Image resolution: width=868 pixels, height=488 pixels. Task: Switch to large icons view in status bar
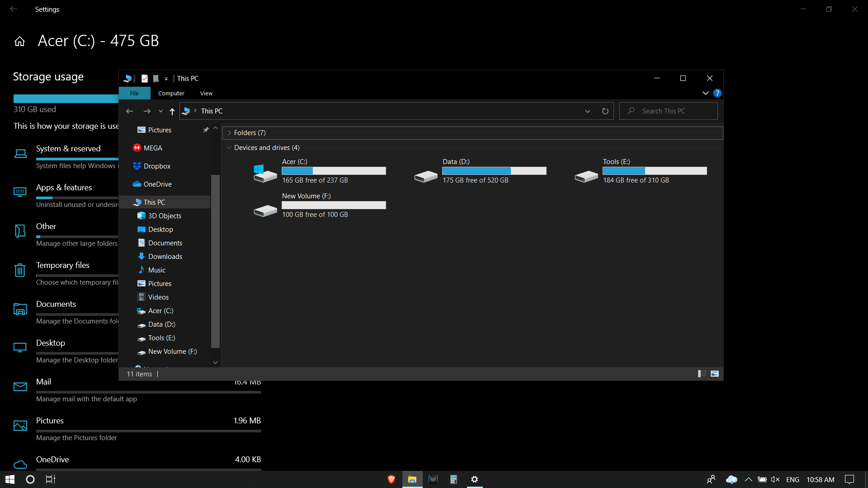click(715, 374)
